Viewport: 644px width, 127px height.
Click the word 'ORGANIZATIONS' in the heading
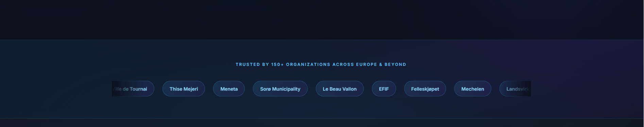click(308, 65)
